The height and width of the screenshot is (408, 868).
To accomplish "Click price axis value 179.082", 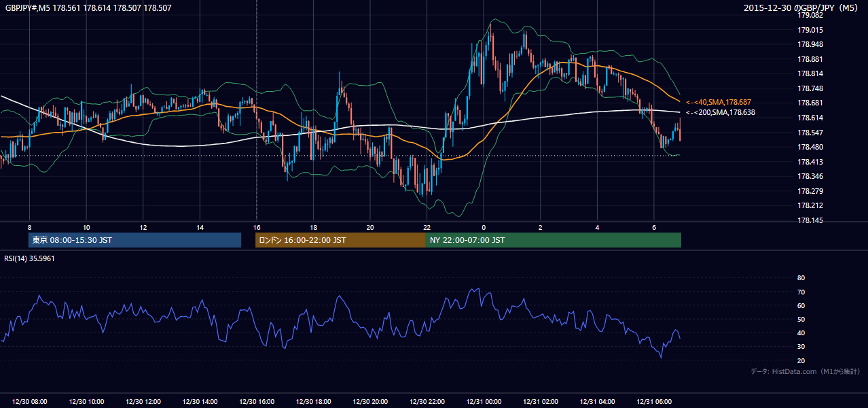I will click(810, 15).
